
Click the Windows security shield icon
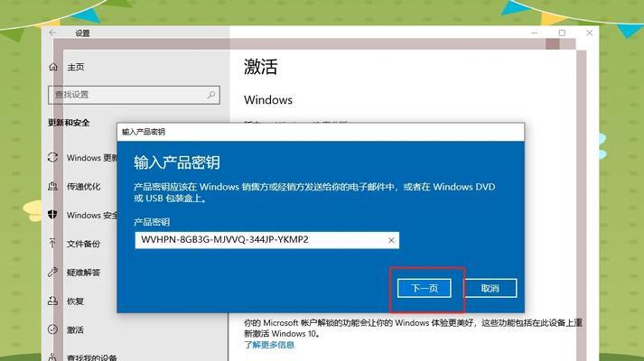pyautogui.click(x=52, y=215)
